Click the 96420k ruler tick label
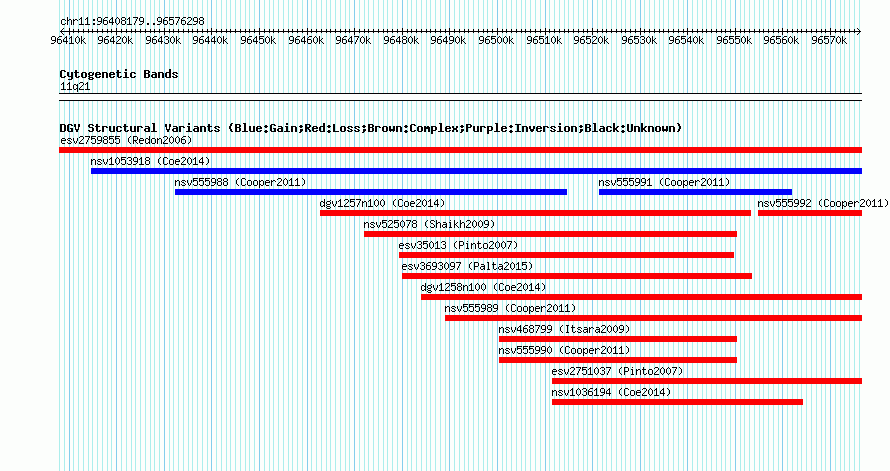 (116, 40)
